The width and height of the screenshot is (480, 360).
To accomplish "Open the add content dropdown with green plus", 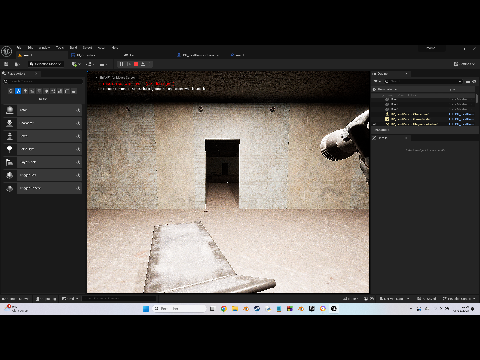I will click(x=76, y=64).
